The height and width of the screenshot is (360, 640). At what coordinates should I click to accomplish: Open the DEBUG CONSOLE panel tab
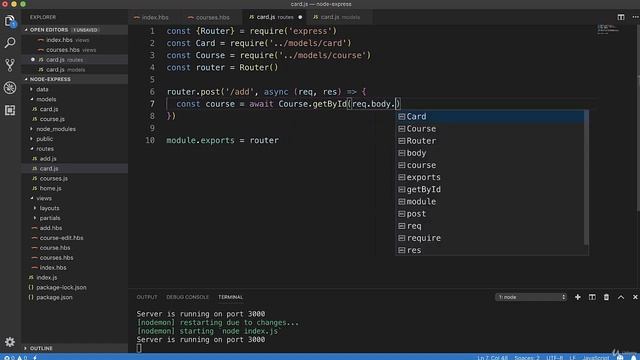pyautogui.click(x=187, y=297)
